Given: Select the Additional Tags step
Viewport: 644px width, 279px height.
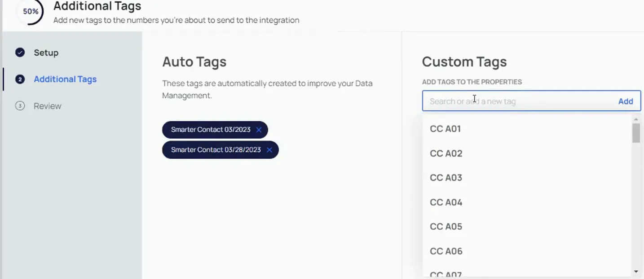Looking at the screenshot, I should (x=65, y=79).
